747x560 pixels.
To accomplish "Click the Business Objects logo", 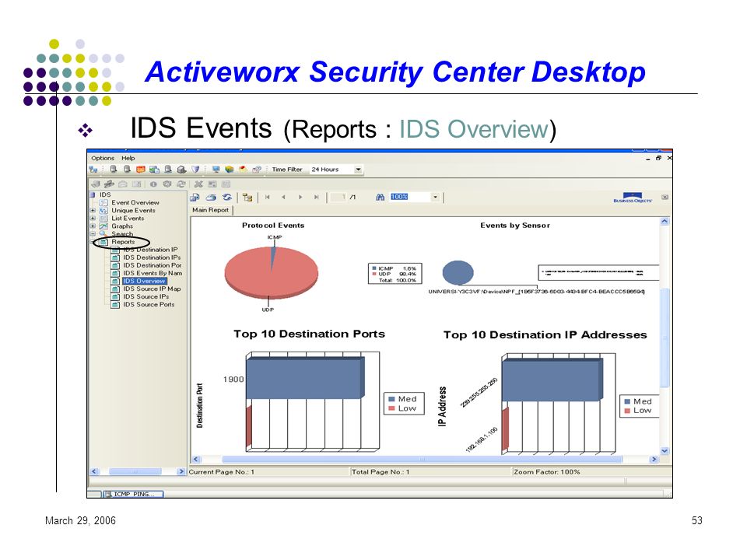I will tap(633, 198).
